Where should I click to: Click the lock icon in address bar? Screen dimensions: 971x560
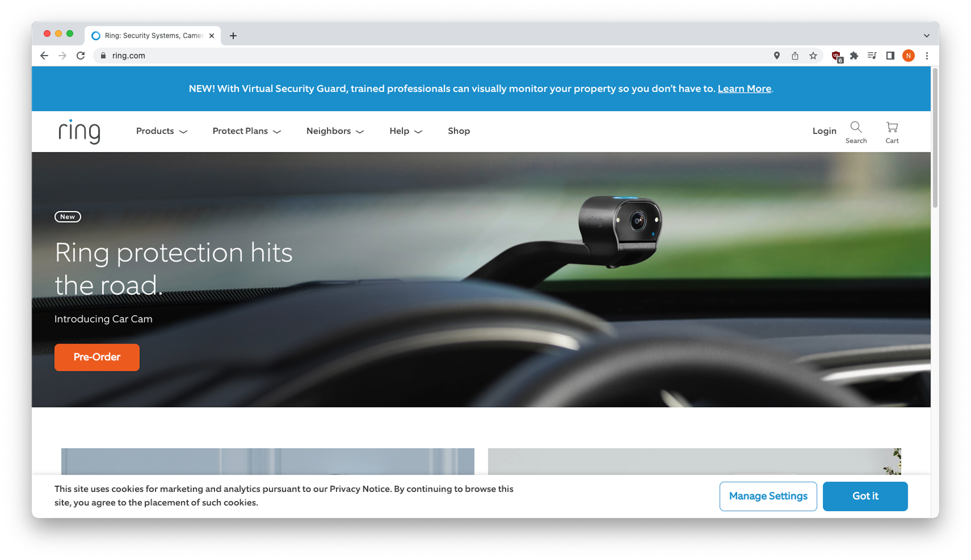(103, 56)
